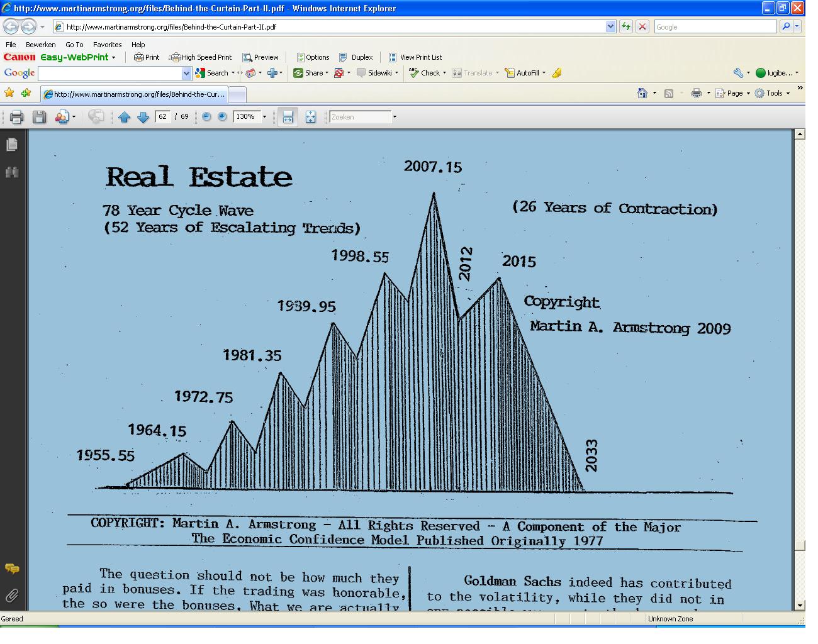Open the binoculars search panel in the sidebar
The width and height of the screenshot is (818, 644).
[x=12, y=172]
